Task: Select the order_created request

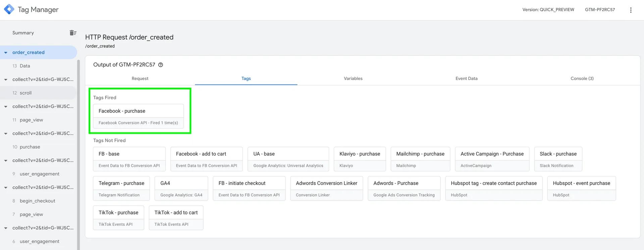Action: click(x=39, y=52)
